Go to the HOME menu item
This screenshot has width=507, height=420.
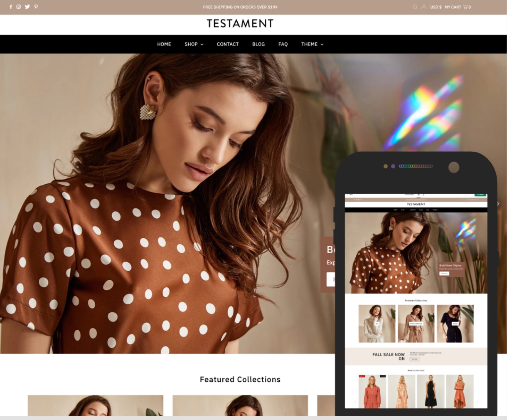point(164,44)
